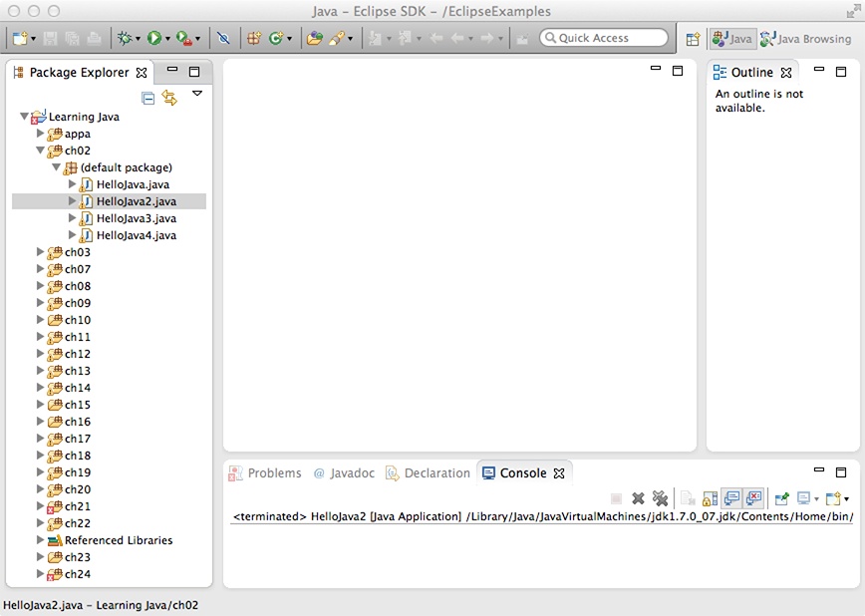Switch to the Java perspective

coord(732,39)
